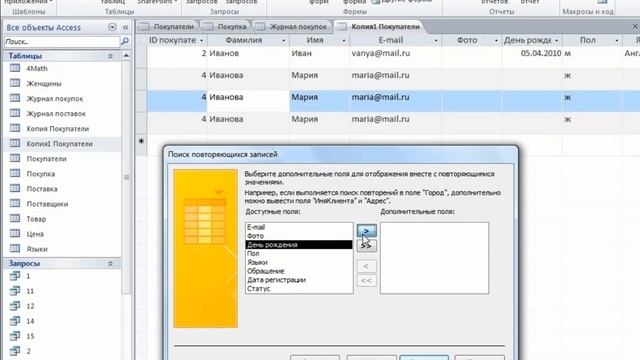Click the Дополнительные поля empty list box
This screenshot has width=640, height=360.
pyautogui.click(x=434, y=258)
